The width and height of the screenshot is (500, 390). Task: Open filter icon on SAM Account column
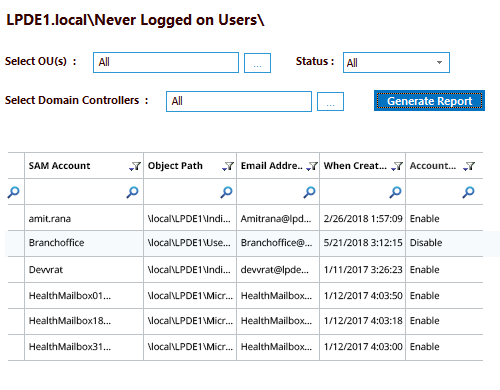(x=135, y=166)
